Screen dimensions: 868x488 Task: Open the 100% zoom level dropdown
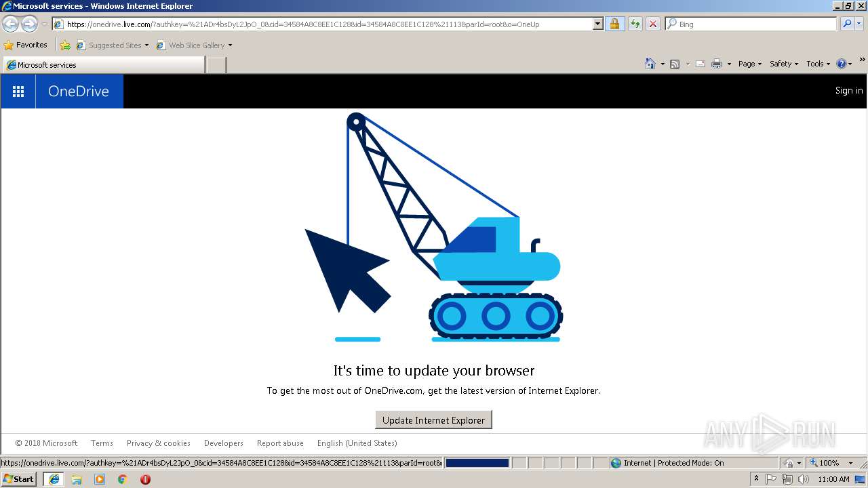[x=850, y=463]
